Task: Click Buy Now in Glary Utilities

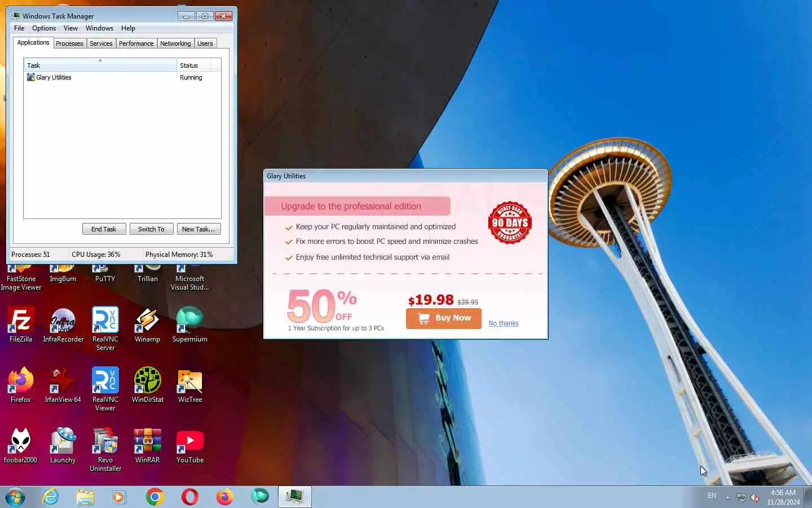Action: pyautogui.click(x=444, y=318)
